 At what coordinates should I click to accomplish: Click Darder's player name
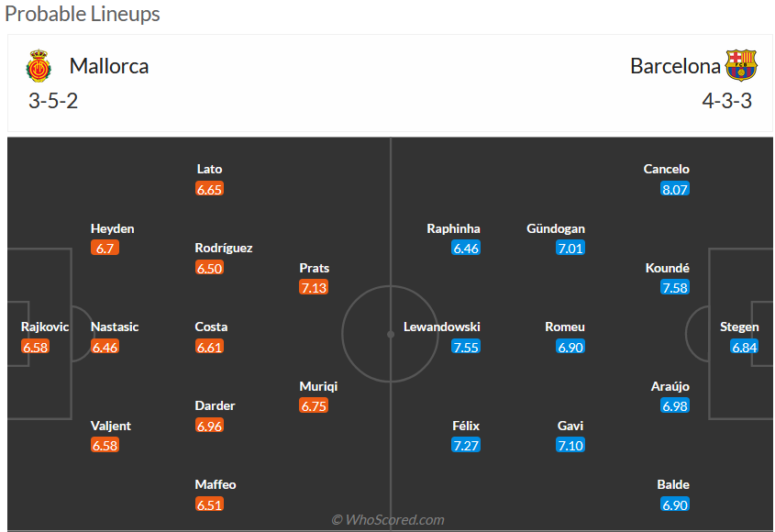click(215, 405)
